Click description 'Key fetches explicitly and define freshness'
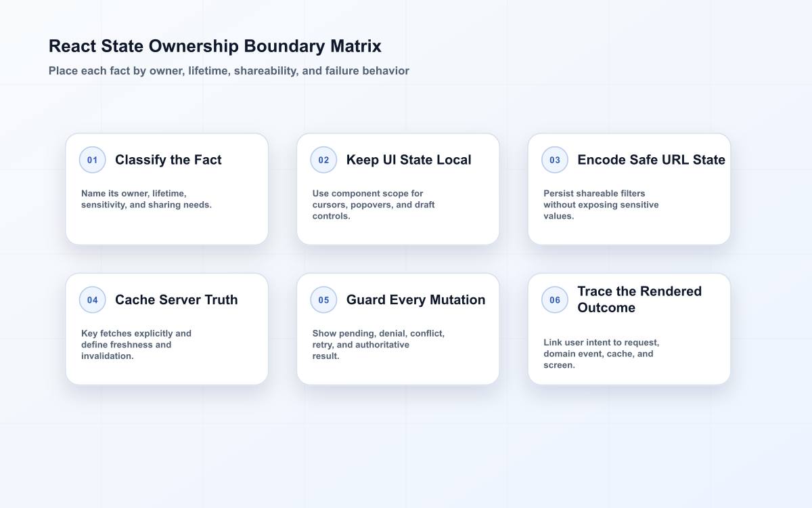Screen dimensions: 812x508 point(136,345)
